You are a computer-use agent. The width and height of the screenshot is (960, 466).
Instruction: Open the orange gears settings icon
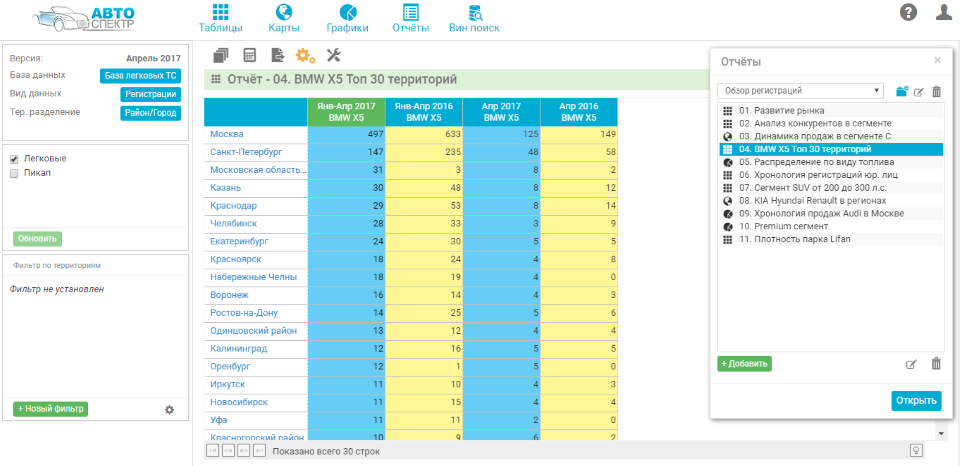(x=305, y=55)
